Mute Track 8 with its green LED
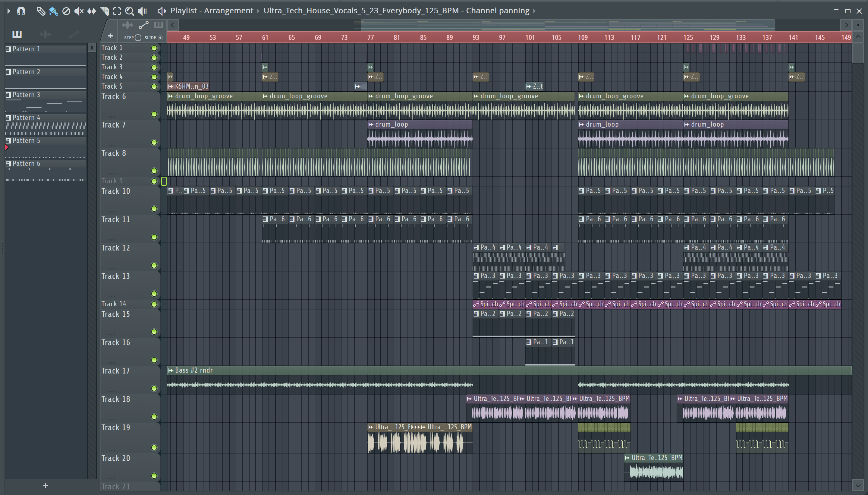Image resolution: width=868 pixels, height=495 pixels. pos(154,171)
